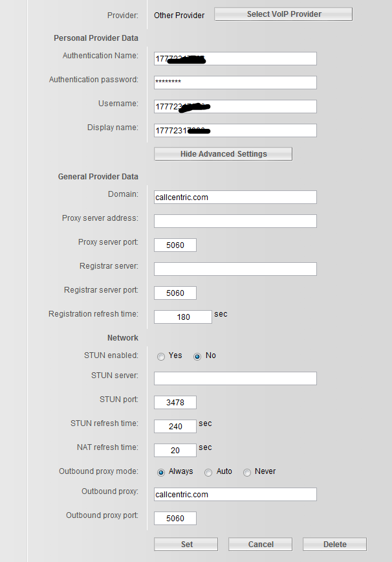The width and height of the screenshot is (392, 562).
Task: Cancel the provider configuration
Action: pyautogui.click(x=260, y=544)
